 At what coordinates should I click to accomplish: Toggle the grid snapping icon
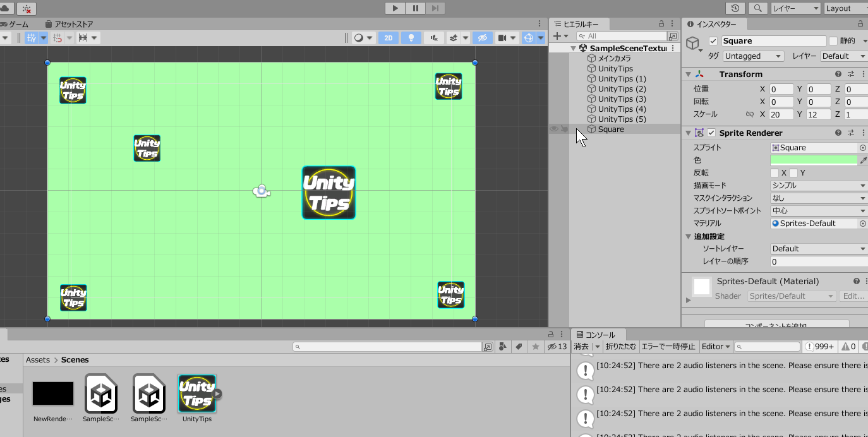point(32,38)
